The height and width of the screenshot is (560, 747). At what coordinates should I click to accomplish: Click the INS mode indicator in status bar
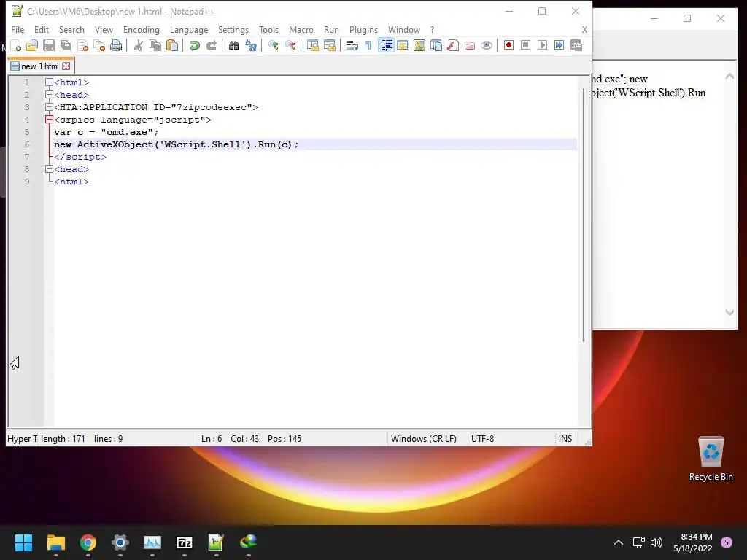[565, 438]
